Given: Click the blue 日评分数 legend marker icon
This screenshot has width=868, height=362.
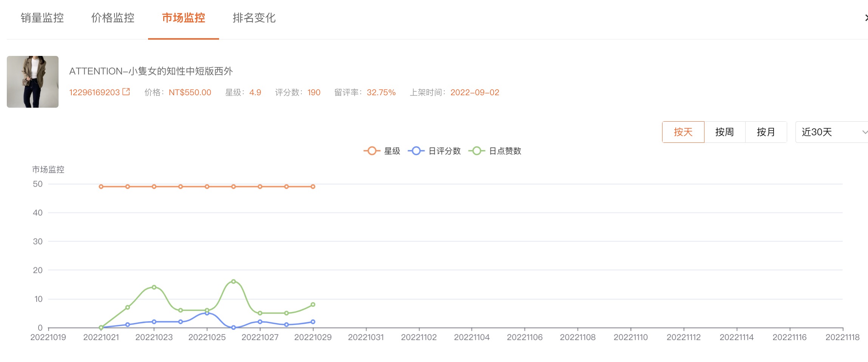Looking at the screenshot, I should (x=416, y=151).
